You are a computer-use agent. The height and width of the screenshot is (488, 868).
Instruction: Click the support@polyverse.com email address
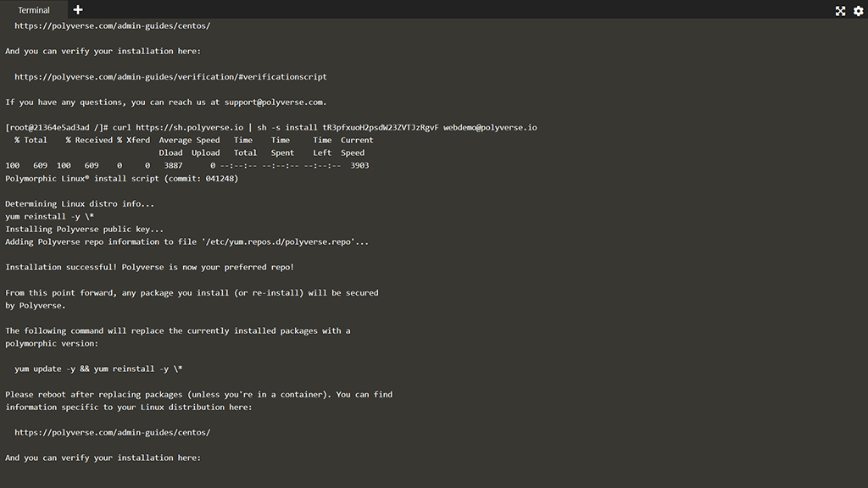(268, 103)
